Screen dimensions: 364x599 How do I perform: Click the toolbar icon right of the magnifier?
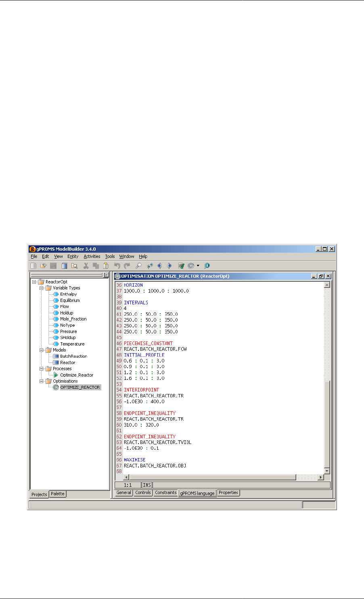coord(150,266)
